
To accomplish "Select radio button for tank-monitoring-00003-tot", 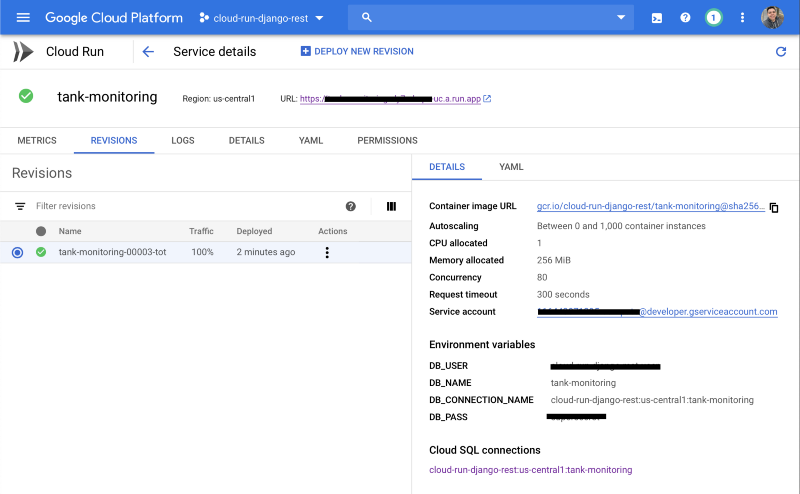I will click(x=17, y=252).
